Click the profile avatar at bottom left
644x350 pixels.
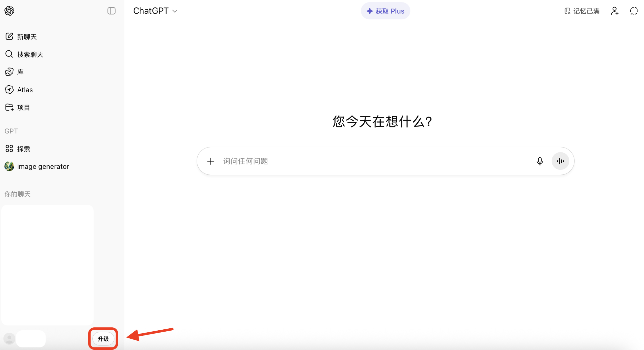tap(9, 339)
